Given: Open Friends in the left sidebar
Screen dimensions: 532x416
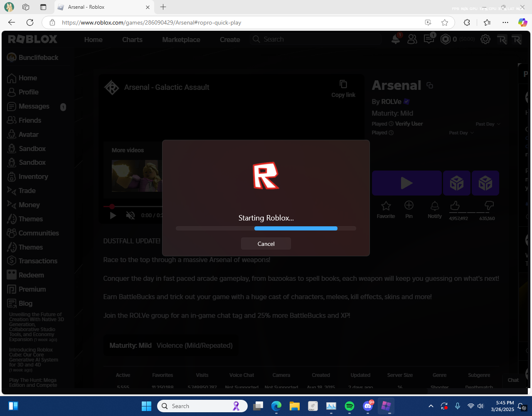Looking at the screenshot, I should click(25, 120).
